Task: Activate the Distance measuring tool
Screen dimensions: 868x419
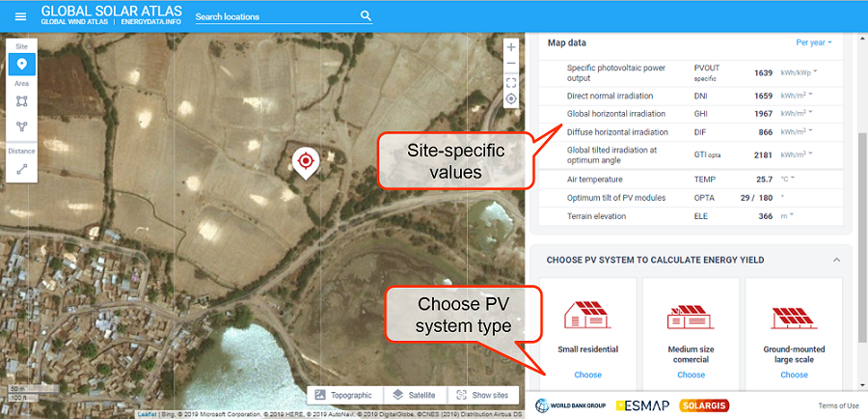Action: point(21,169)
